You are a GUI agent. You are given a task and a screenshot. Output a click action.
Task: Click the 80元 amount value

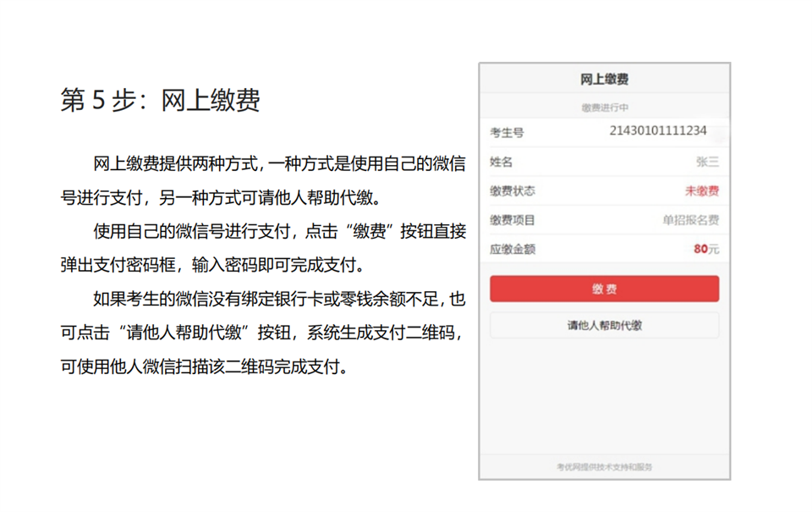click(x=706, y=250)
